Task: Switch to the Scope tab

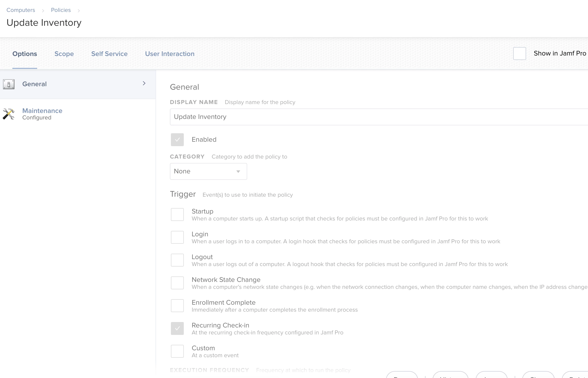Action: click(x=64, y=54)
